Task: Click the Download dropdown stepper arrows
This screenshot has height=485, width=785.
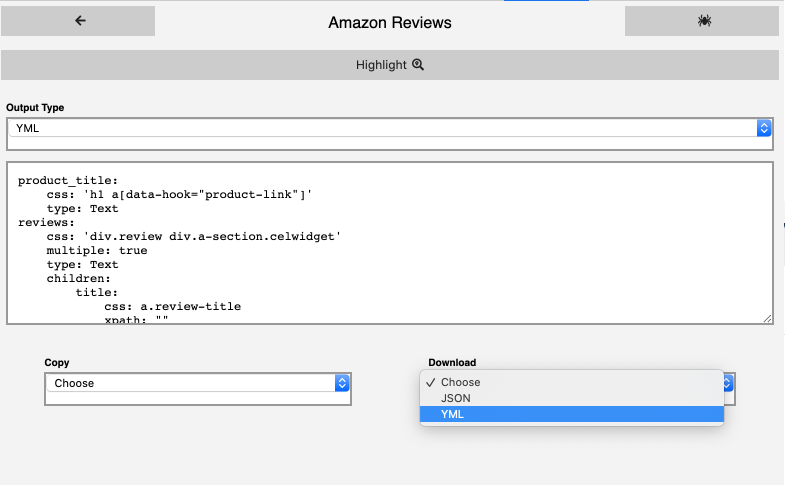Action: point(728,383)
